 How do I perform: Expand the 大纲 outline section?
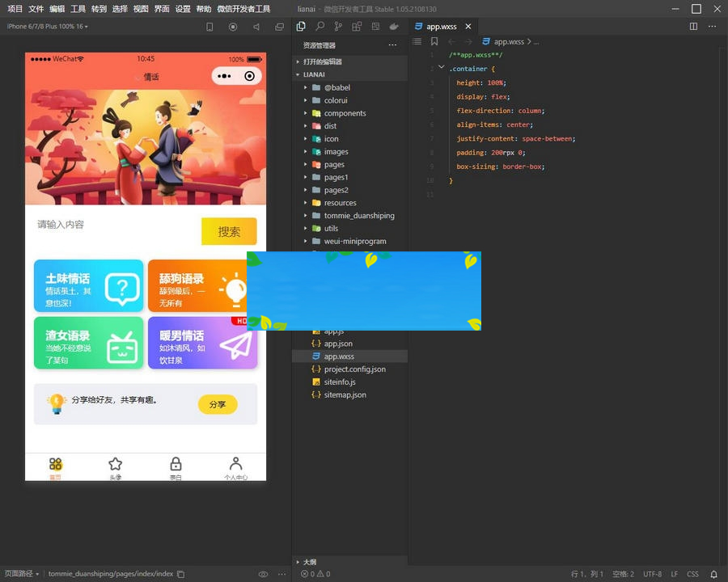[x=310, y=562]
